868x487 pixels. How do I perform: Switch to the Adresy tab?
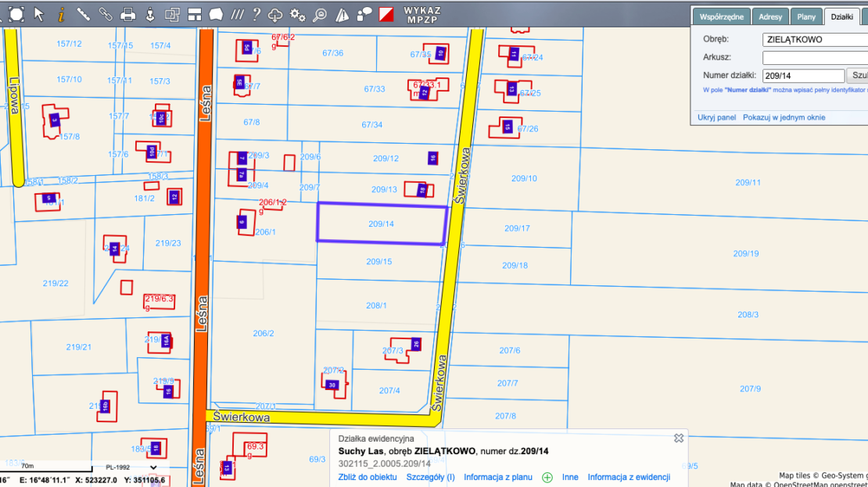pos(770,16)
